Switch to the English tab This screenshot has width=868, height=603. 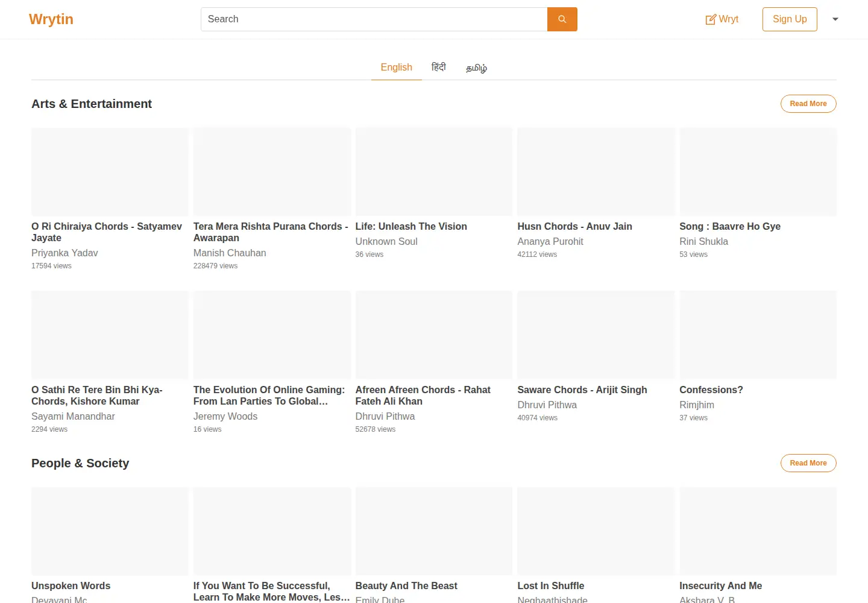coord(397,68)
